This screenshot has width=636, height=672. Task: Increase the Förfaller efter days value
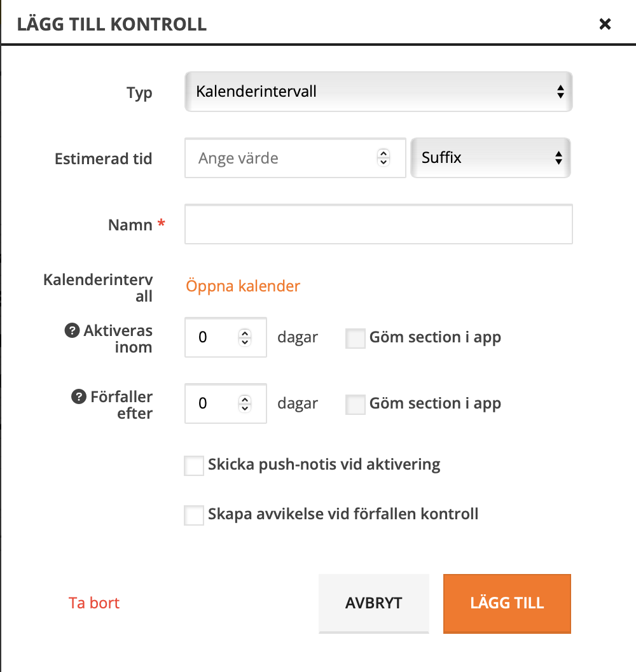[245, 399]
